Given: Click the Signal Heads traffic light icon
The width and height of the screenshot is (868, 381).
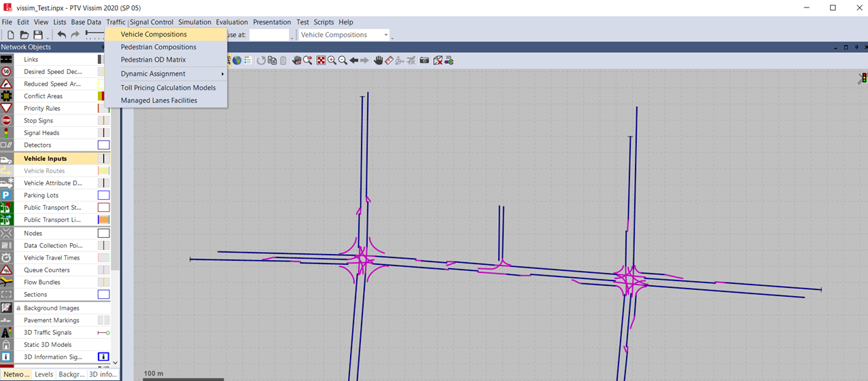Looking at the screenshot, I should [7, 133].
